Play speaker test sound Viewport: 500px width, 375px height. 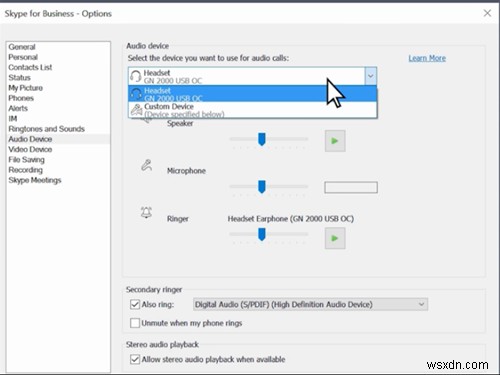(x=335, y=141)
